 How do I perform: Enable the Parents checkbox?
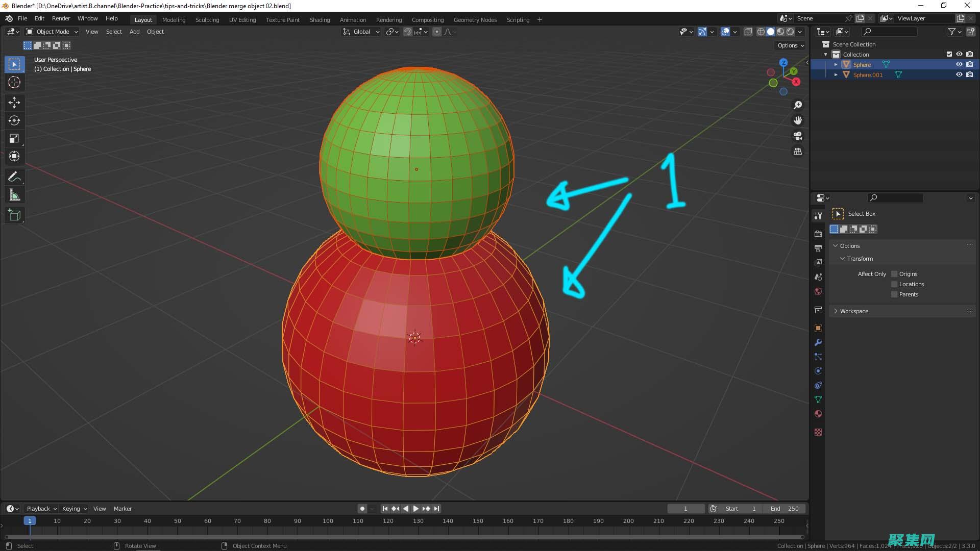pos(894,294)
